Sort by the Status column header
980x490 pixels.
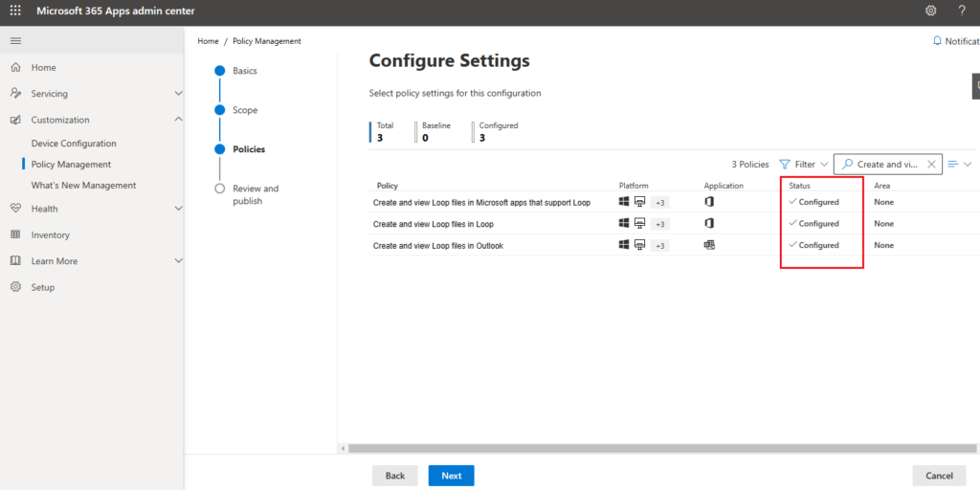(799, 186)
